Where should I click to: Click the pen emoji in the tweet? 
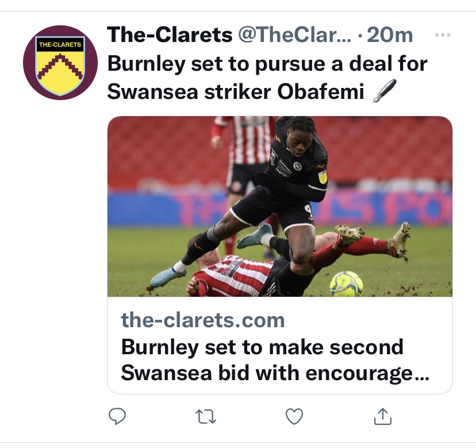pos(385,92)
